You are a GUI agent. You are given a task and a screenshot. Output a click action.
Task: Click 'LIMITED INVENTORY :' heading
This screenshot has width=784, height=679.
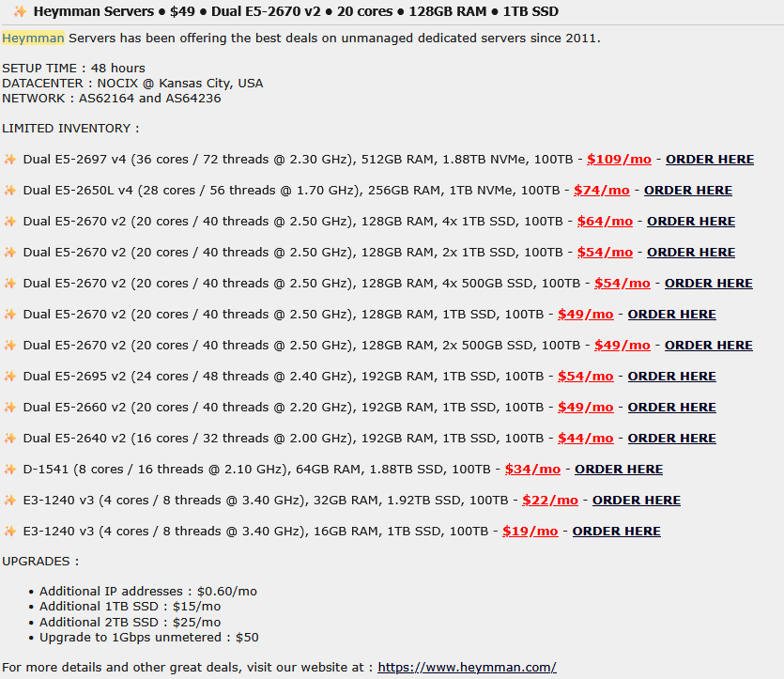70,129
